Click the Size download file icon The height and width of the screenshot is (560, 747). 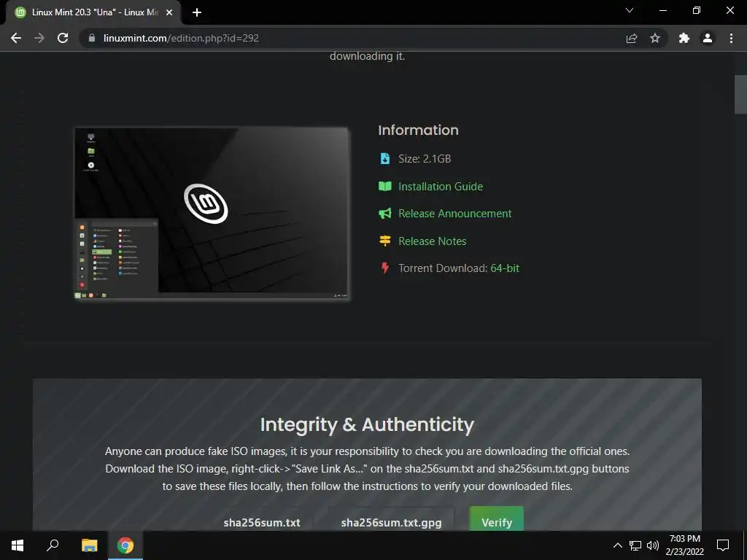coord(385,158)
